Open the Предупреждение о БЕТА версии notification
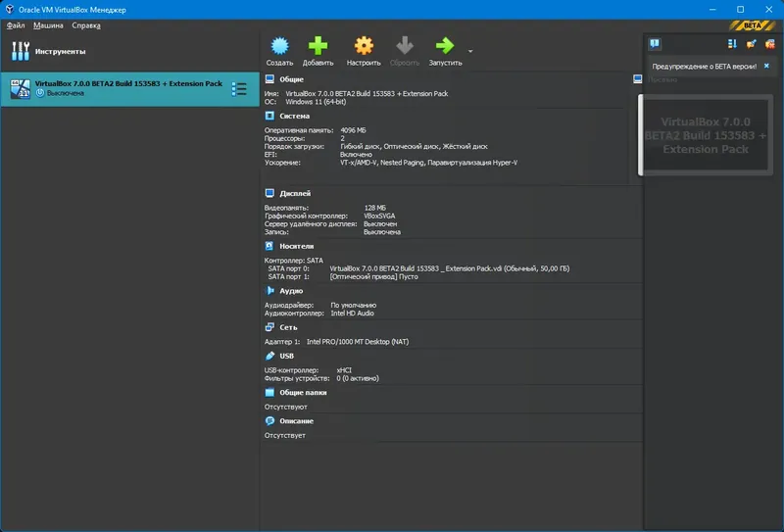This screenshot has height=532, width=784. tap(704, 66)
